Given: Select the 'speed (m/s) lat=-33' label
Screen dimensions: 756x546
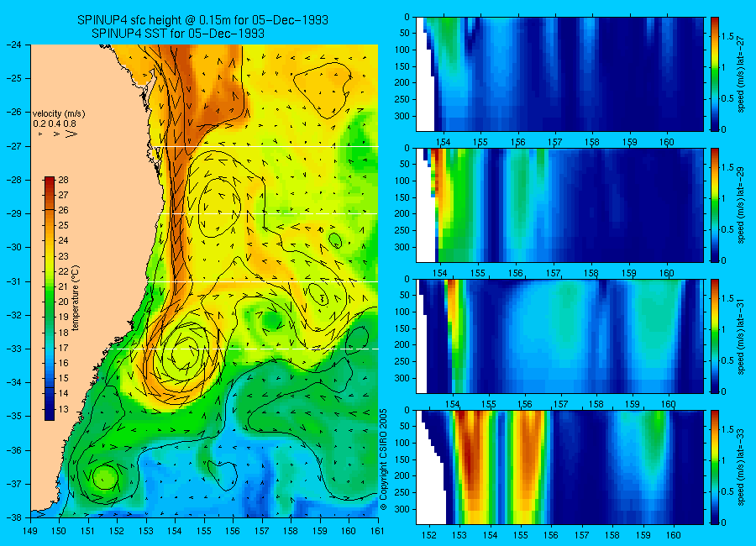Looking at the screenshot, I should [x=741, y=468].
